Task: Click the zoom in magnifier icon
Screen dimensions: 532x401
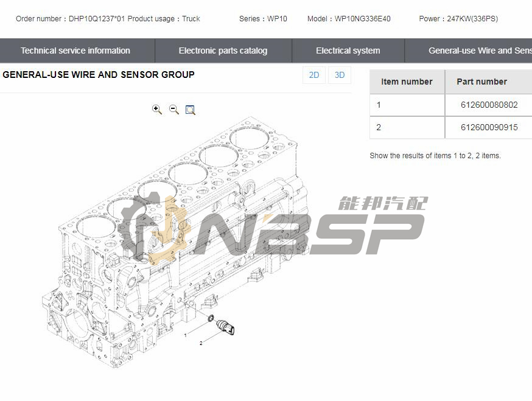Action: pos(157,110)
